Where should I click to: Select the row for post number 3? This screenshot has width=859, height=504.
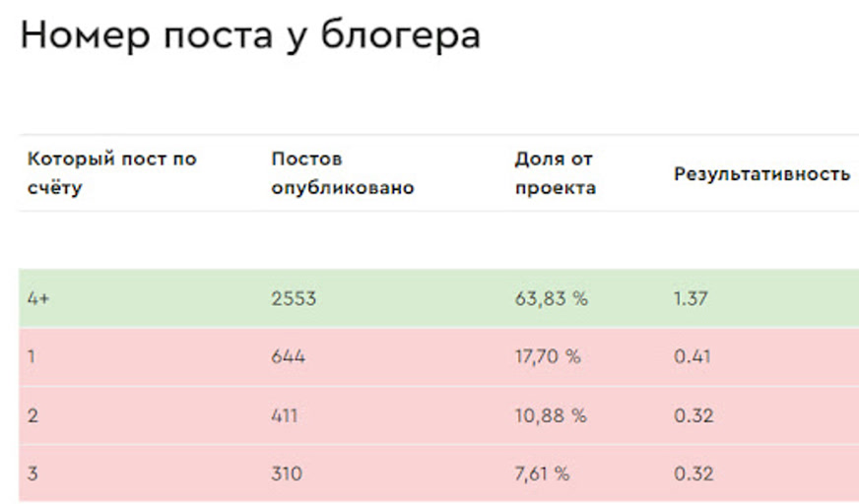(438, 473)
